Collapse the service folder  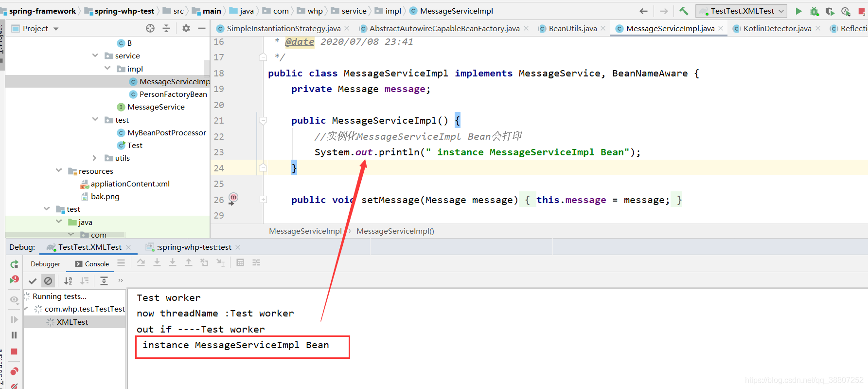pos(95,56)
